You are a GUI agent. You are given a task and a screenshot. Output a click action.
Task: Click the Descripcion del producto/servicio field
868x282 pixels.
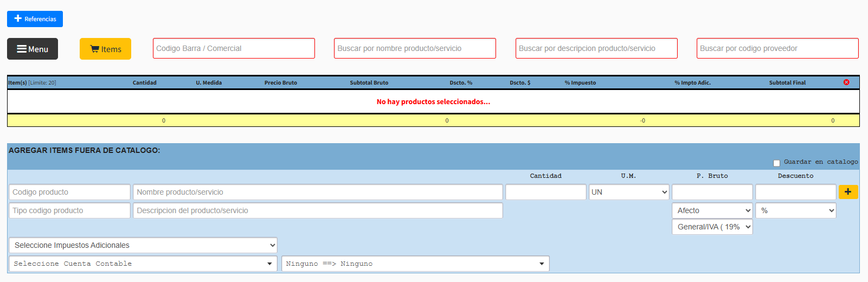click(318, 210)
